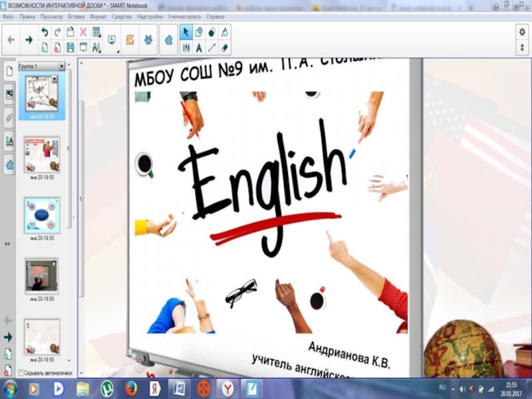Screen dimensions: 532x399
Task: Select the Pens tool
Action: (x=186, y=47)
